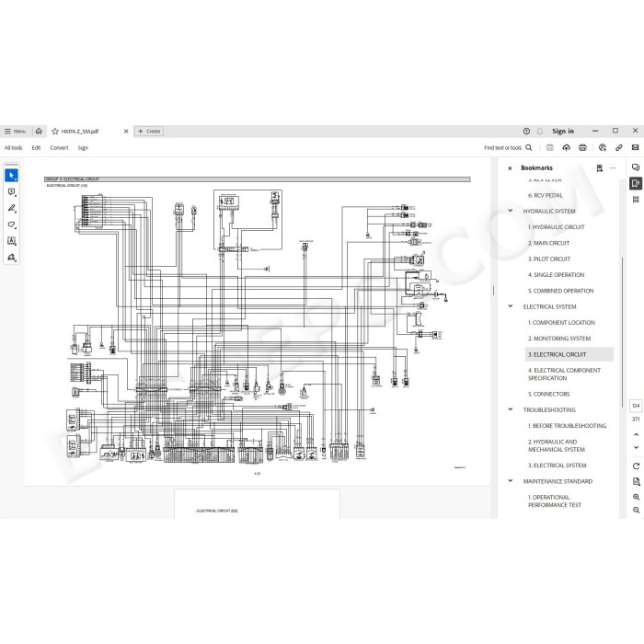Viewport: 644px width, 644px height.
Task: Open the Edit menu item
Action: coord(36,148)
